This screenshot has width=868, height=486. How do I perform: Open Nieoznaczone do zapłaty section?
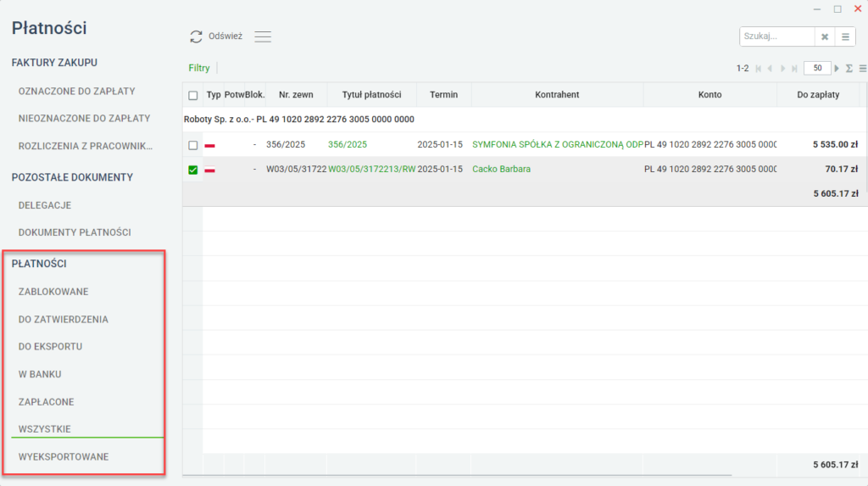point(84,118)
